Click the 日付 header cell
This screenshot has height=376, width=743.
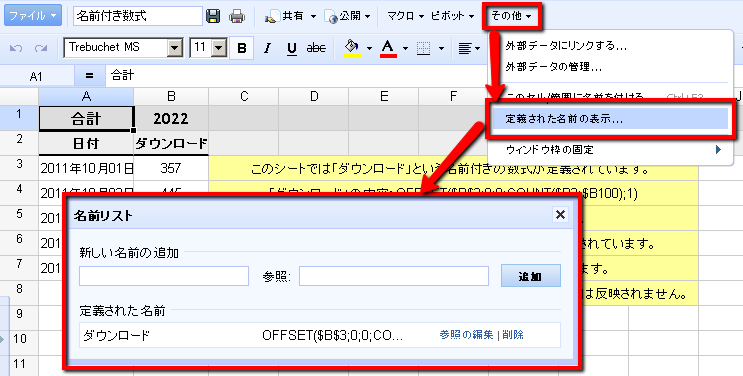(86, 143)
